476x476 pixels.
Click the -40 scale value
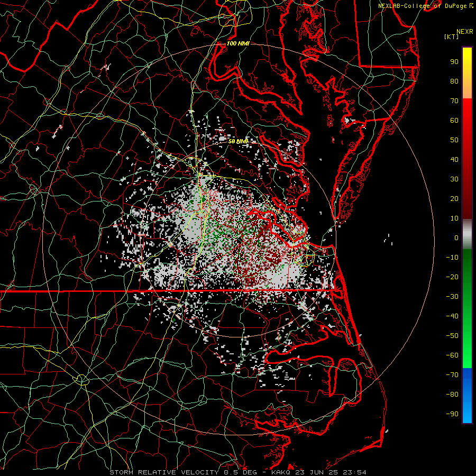pyautogui.click(x=452, y=316)
